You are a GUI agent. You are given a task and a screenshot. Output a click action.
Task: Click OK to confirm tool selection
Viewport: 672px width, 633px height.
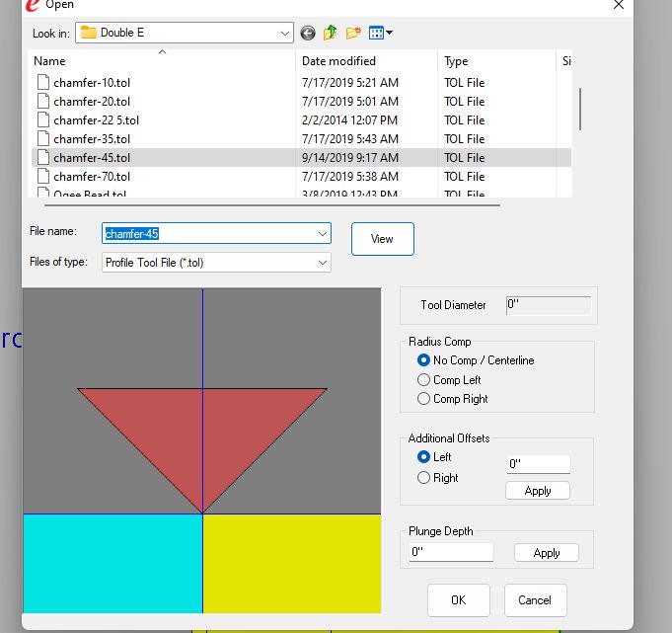tap(458, 599)
